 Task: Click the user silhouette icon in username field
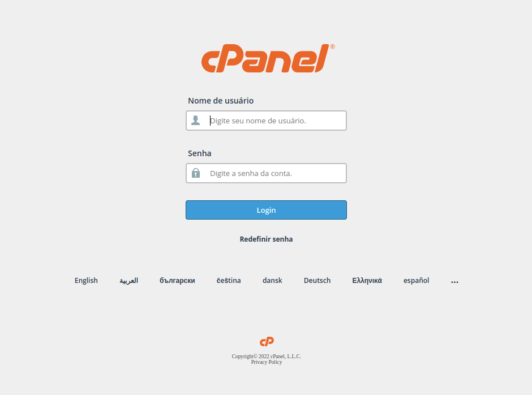point(196,120)
